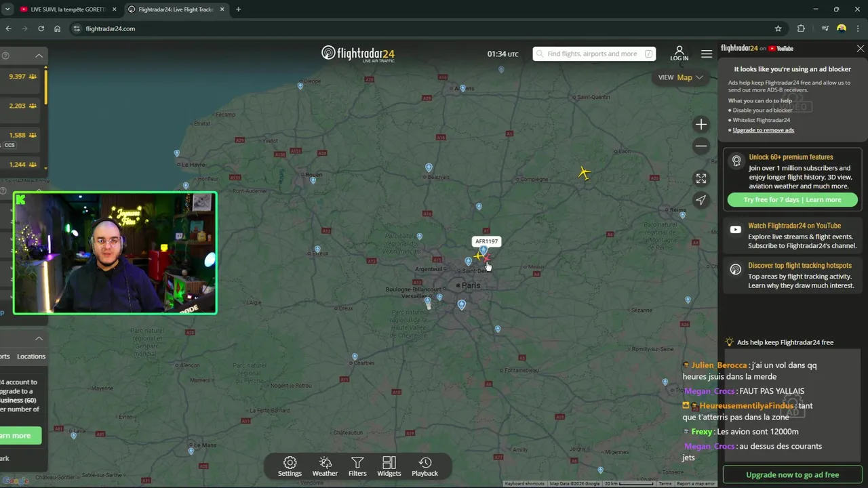This screenshot has width=868, height=488.
Task: Center map on my location arrow
Action: 701,200
